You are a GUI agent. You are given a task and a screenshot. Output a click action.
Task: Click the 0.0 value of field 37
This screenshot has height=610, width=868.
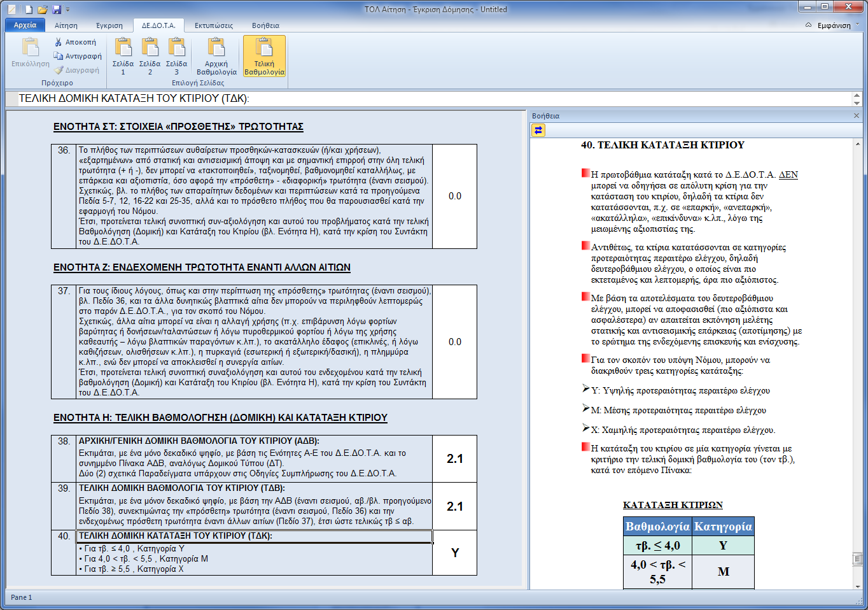click(x=454, y=342)
